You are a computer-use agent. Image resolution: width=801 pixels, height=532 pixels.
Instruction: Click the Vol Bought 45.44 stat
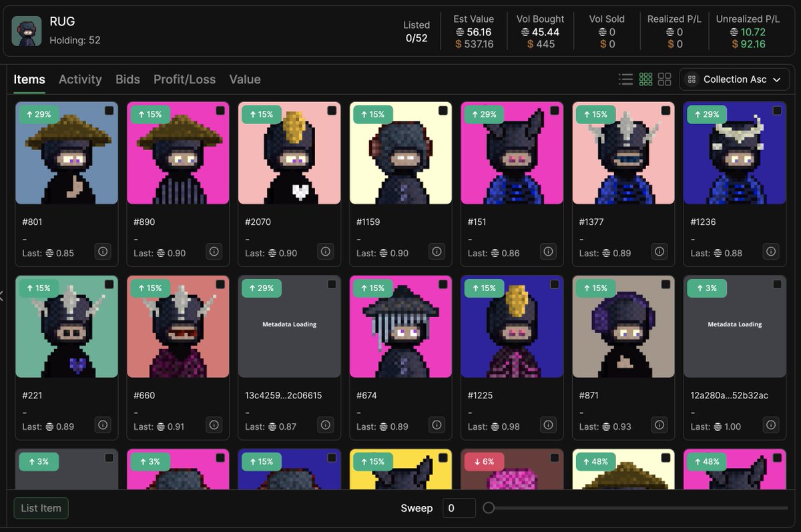point(540,31)
